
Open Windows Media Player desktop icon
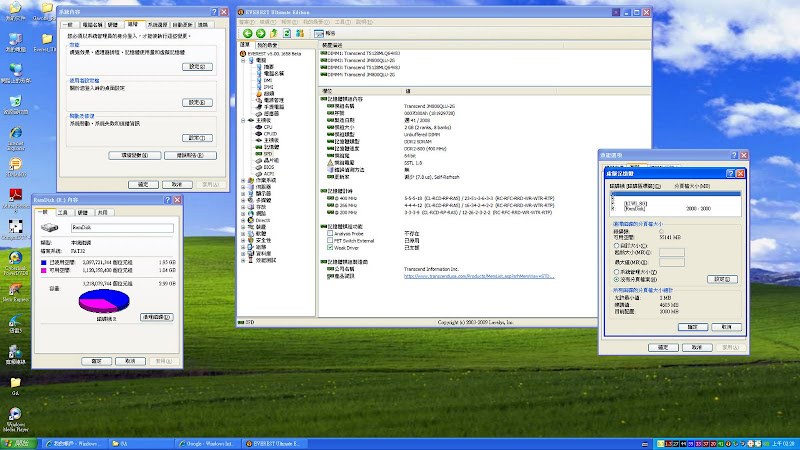(x=16, y=415)
